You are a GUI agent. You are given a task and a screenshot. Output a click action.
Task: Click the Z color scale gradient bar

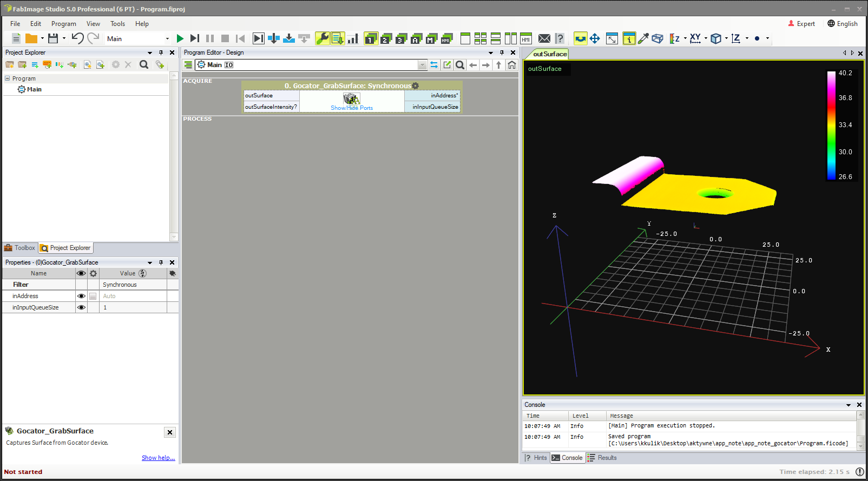(831, 125)
